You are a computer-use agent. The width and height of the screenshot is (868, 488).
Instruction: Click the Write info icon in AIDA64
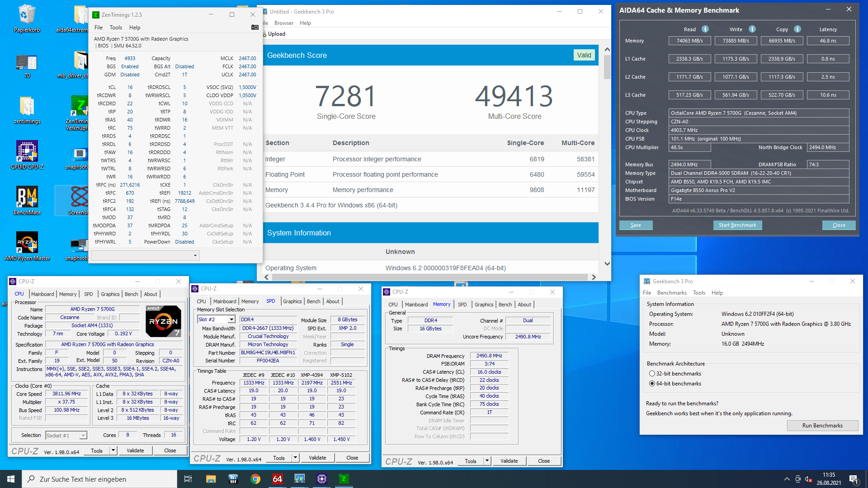(752, 29)
